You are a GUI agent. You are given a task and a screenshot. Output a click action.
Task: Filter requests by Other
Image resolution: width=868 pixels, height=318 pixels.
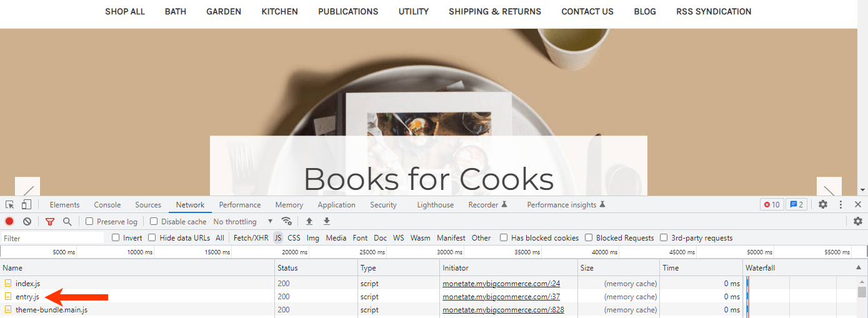coord(481,237)
